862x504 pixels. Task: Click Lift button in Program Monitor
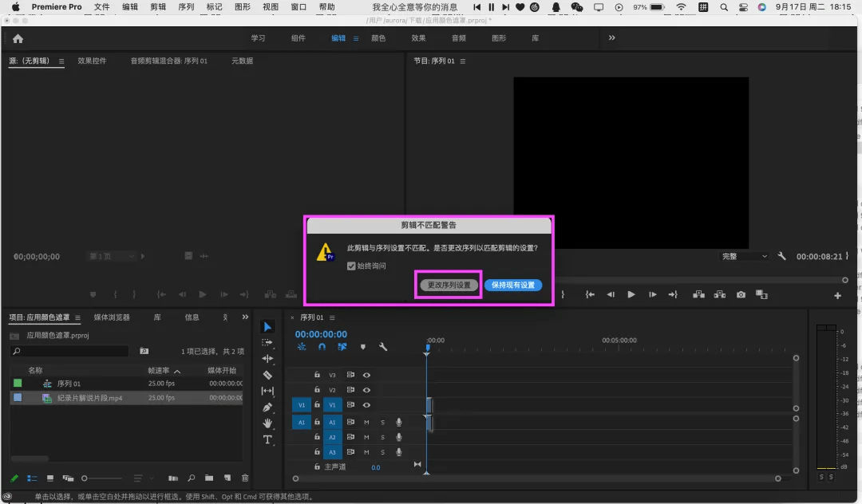698,295
